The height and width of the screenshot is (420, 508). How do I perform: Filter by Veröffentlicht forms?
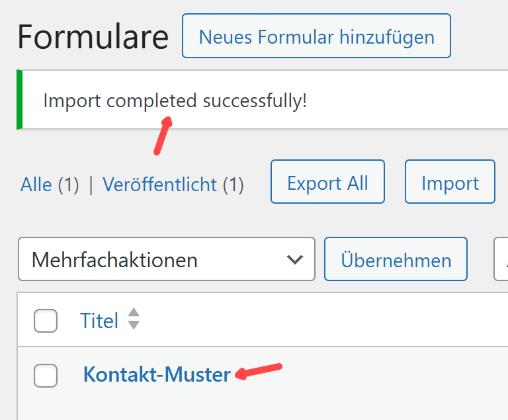tap(159, 185)
